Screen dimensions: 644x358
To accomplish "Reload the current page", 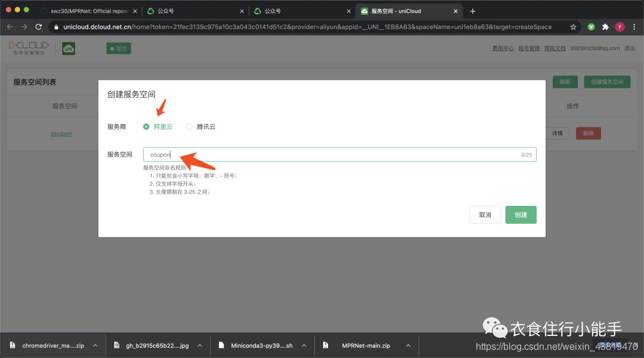I will [39, 27].
